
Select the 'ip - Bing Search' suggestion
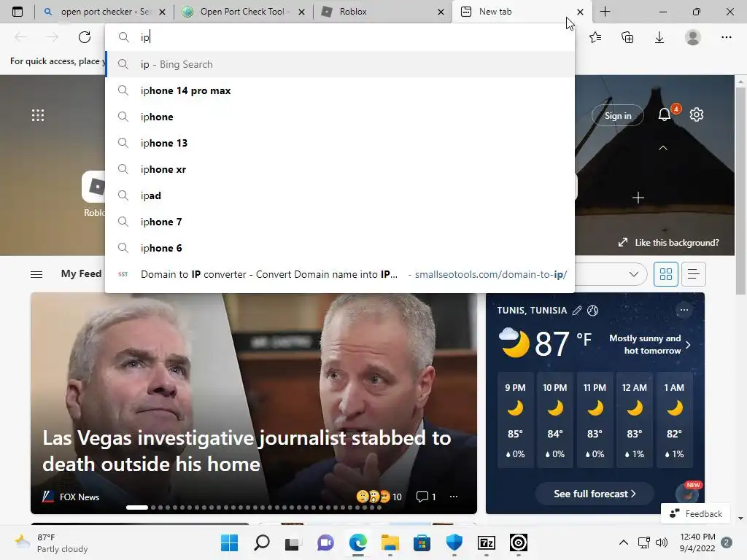click(x=340, y=64)
